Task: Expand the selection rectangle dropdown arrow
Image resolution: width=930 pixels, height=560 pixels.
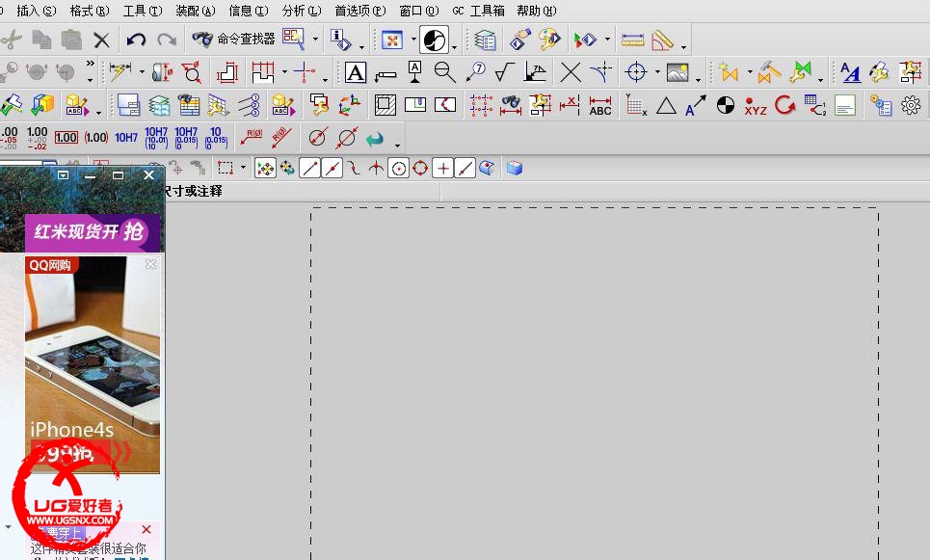Action: pyautogui.click(x=243, y=168)
